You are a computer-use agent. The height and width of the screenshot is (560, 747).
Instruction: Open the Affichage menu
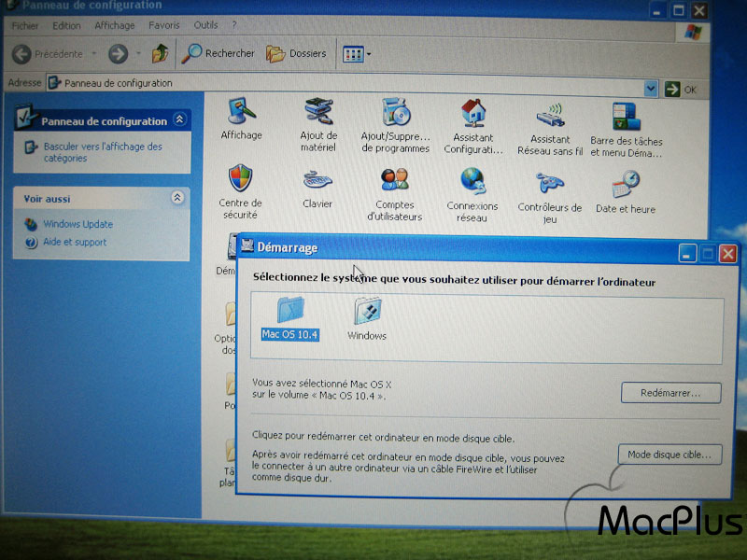coord(114,25)
